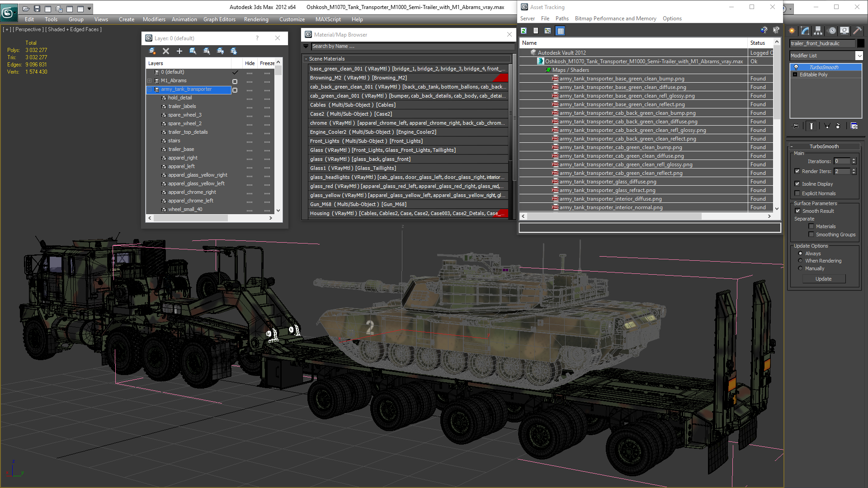Increment the Render Iters spinner up arrow
This screenshot has height=488, width=868.
854,169
